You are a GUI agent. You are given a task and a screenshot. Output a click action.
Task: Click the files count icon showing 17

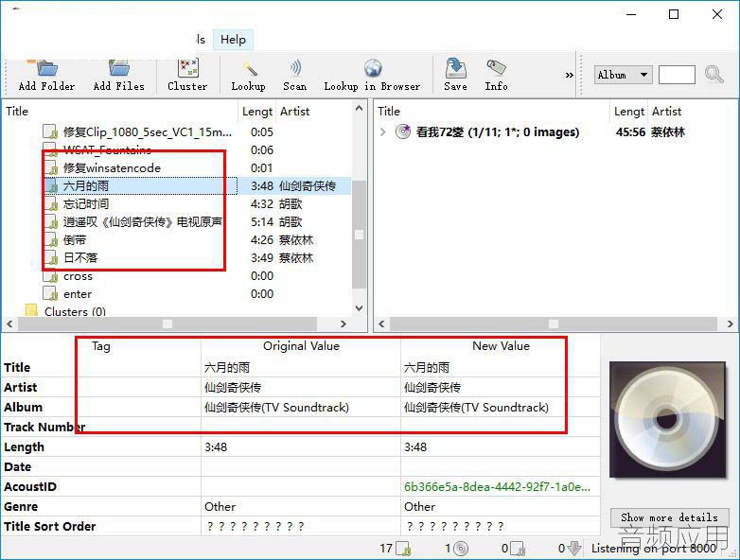(403, 549)
